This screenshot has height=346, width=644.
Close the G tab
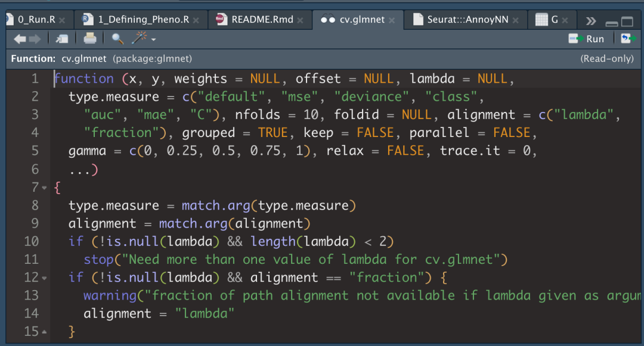(x=565, y=20)
